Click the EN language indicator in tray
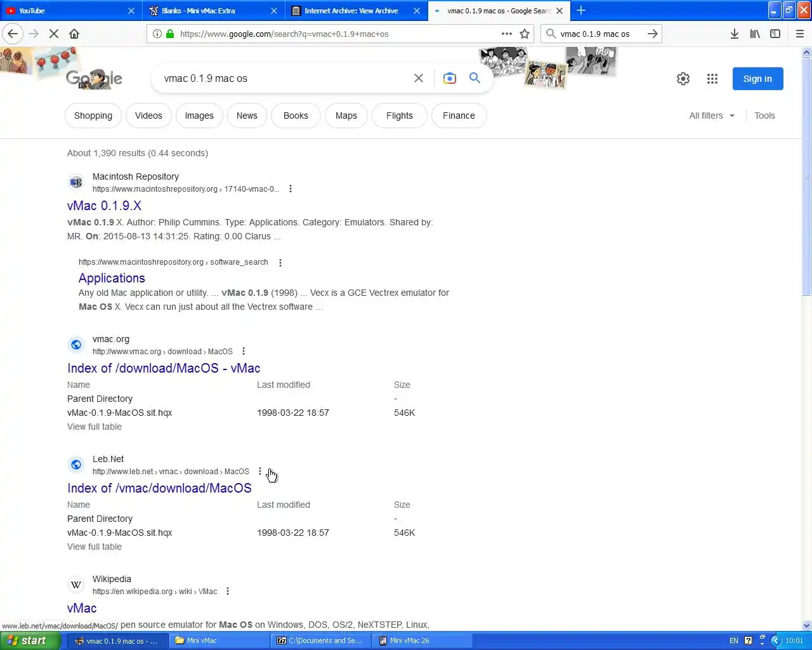This screenshot has height=650, width=812. point(733,640)
